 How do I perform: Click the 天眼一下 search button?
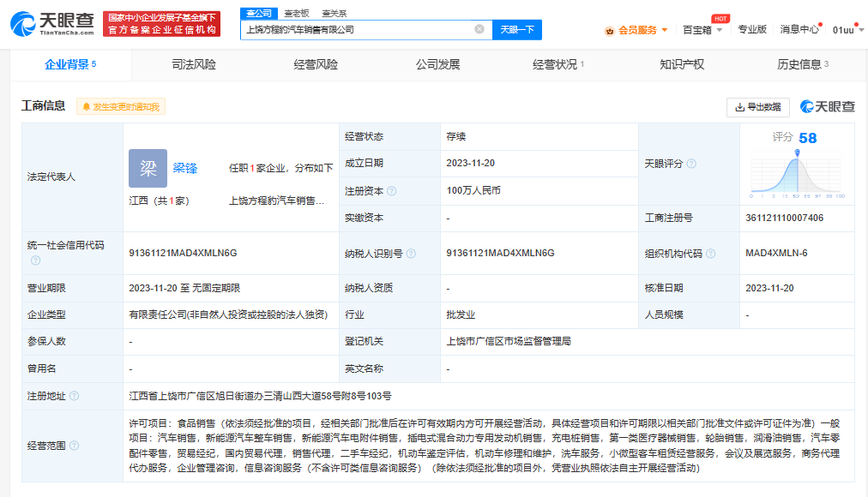pos(517,29)
